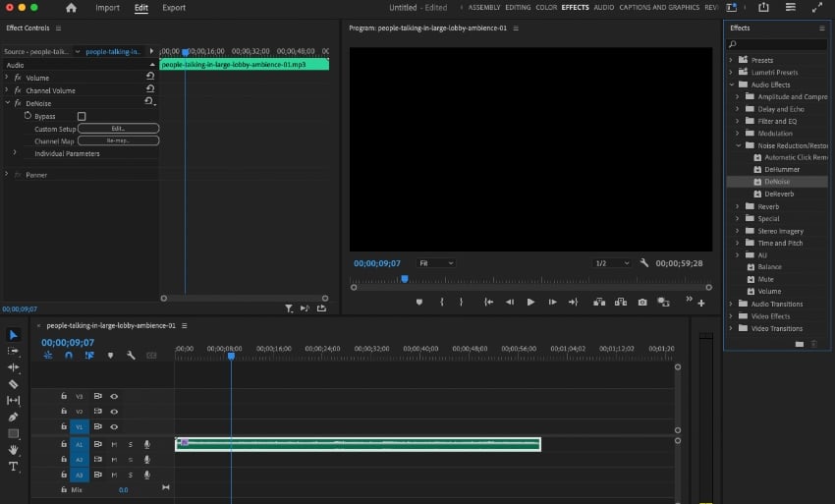Image resolution: width=835 pixels, height=504 pixels.
Task: Solo audio track A1
Action: [x=130, y=444]
